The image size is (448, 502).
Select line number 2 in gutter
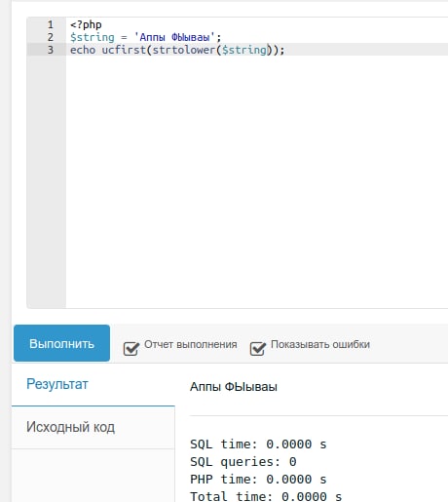(x=51, y=37)
